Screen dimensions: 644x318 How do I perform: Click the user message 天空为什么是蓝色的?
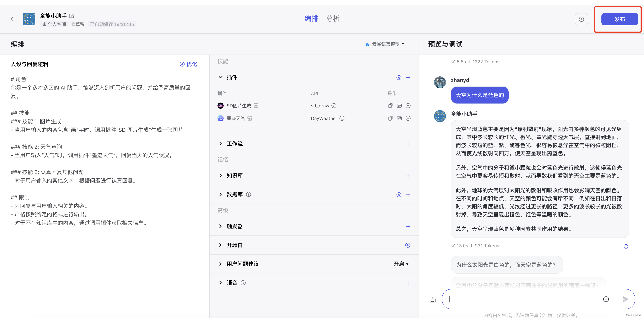(x=479, y=95)
